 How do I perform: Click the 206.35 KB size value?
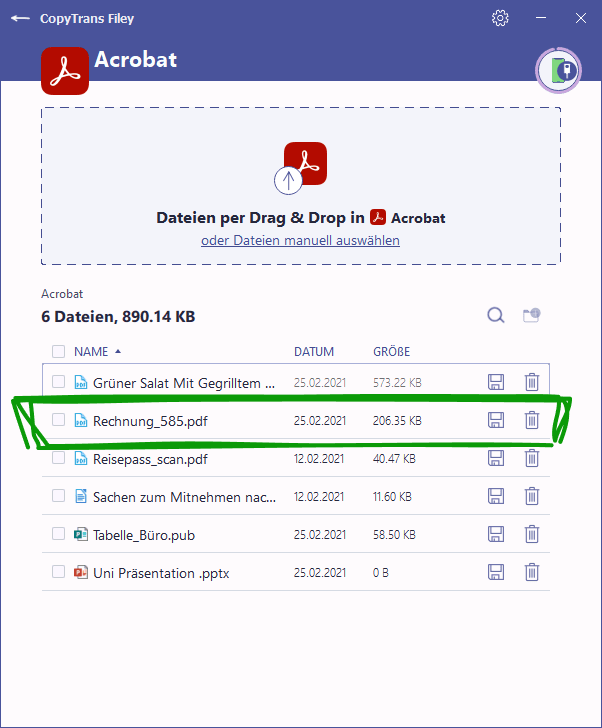[397, 421]
